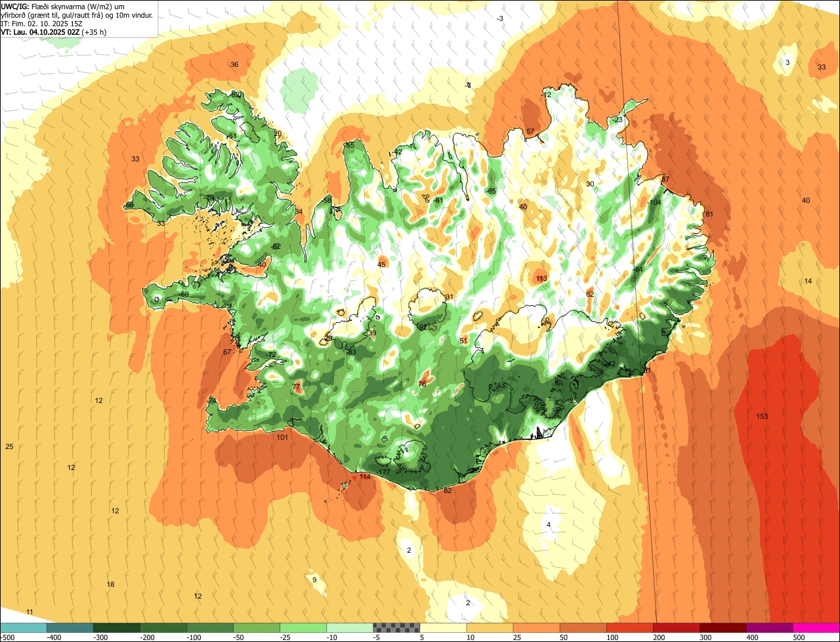Click the value 18 in the southwest sea

pos(110,585)
